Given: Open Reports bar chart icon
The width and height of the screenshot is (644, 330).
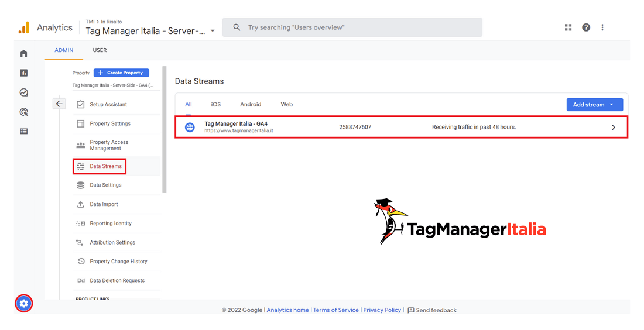Looking at the screenshot, I should [x=24, y=73].
